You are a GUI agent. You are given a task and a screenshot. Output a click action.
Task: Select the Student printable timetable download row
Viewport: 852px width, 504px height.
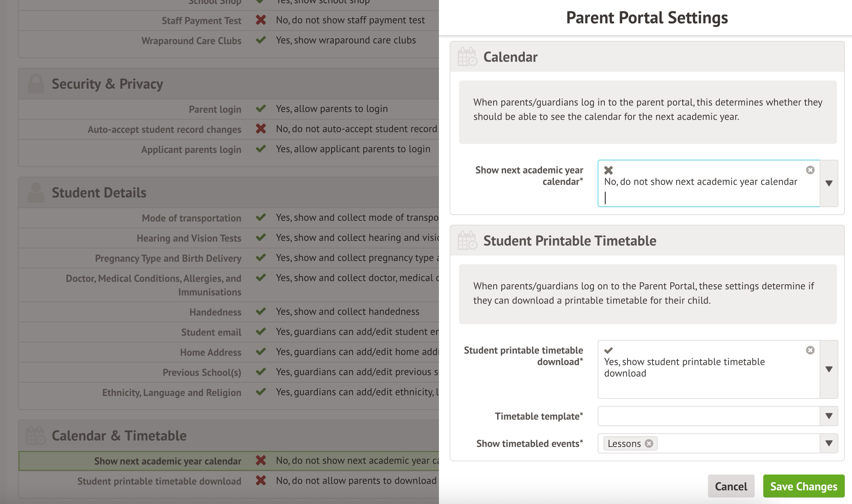159,481
